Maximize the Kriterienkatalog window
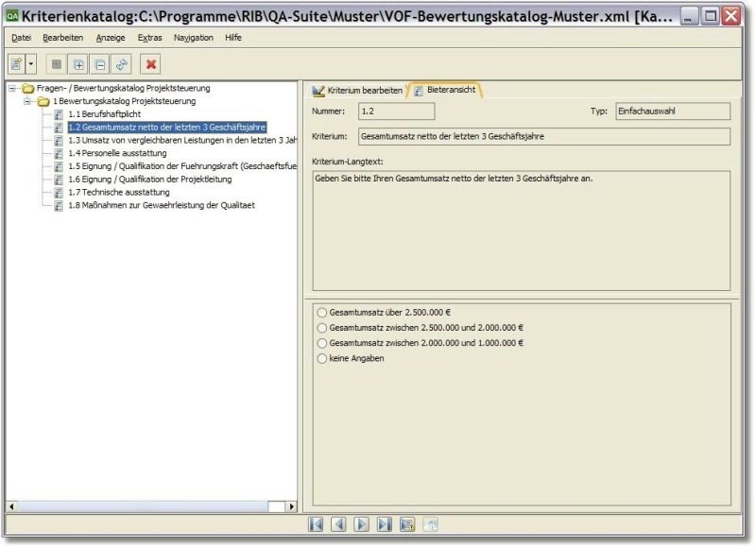The height and width of the screenshot is (548, 756). (711, 16)
